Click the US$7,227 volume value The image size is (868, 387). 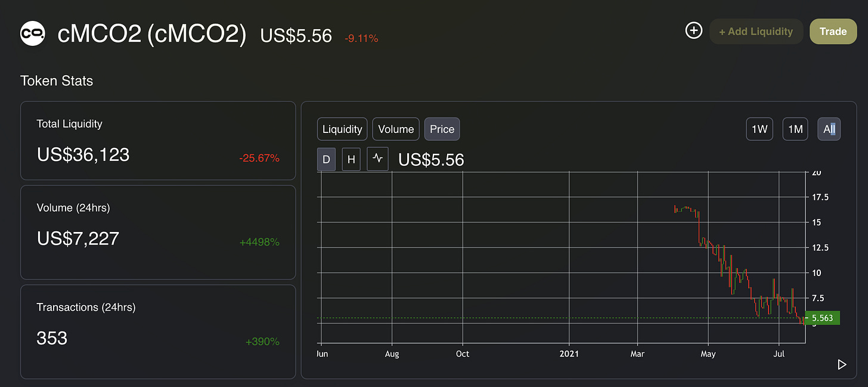[78, 239]
